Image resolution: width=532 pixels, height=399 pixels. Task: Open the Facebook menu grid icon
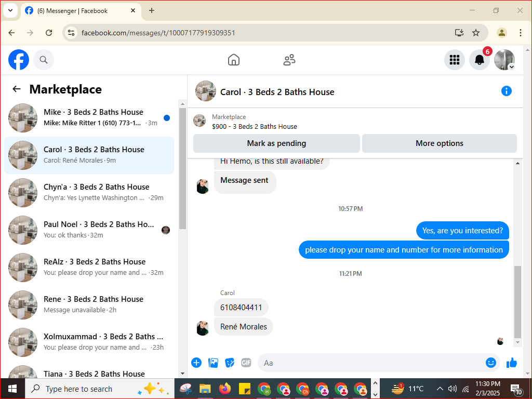tap(454, 60)
